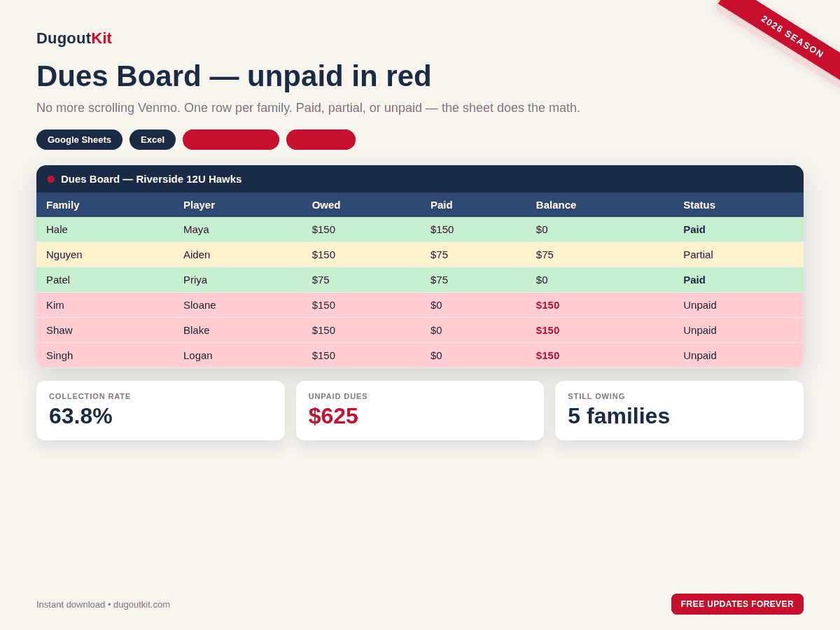Click the Partial status in Nguyen row
The image size is (840, 630).
tap(698, 254)
